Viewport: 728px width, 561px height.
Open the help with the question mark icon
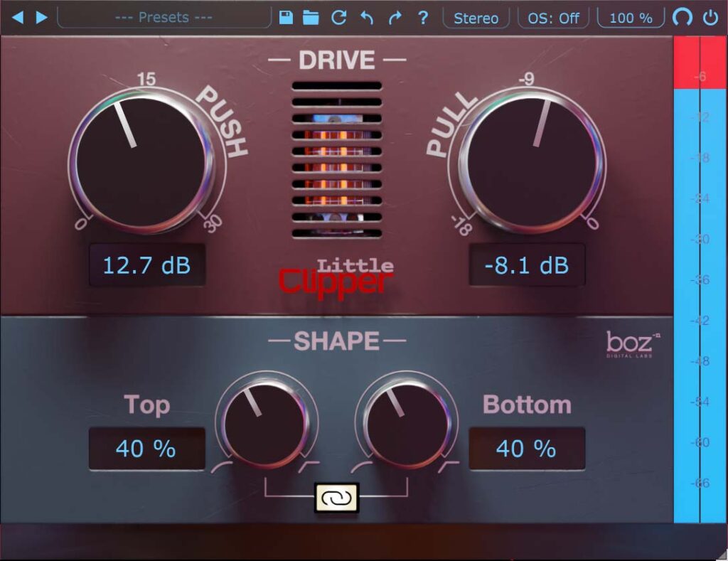coord(422,18)
